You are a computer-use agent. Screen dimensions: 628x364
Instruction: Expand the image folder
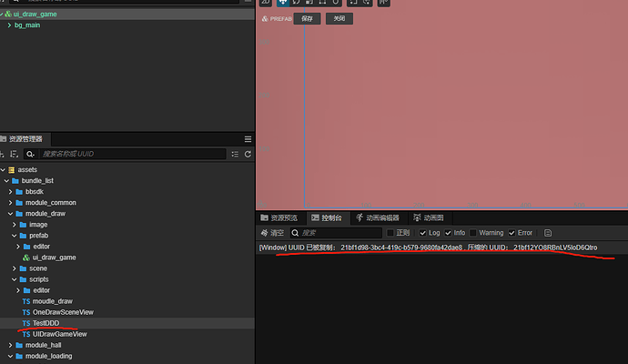(15, 225)
